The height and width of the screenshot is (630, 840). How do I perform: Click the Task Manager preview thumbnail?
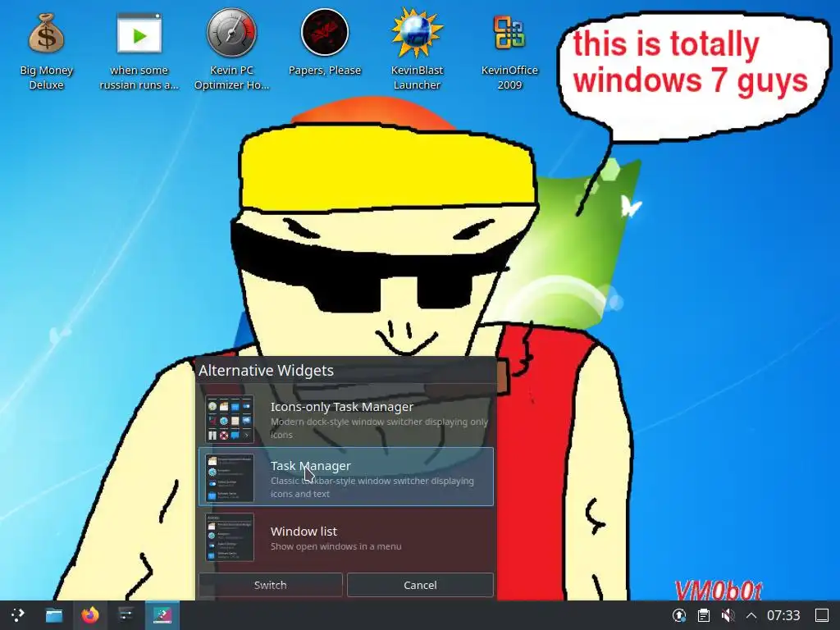(230, 478)
